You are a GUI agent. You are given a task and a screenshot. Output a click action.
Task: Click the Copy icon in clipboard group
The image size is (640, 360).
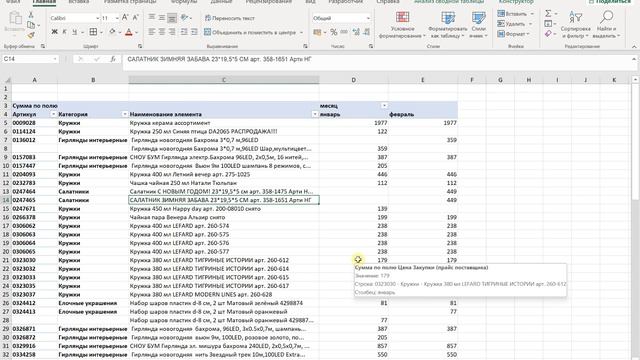tap(31, 25)
